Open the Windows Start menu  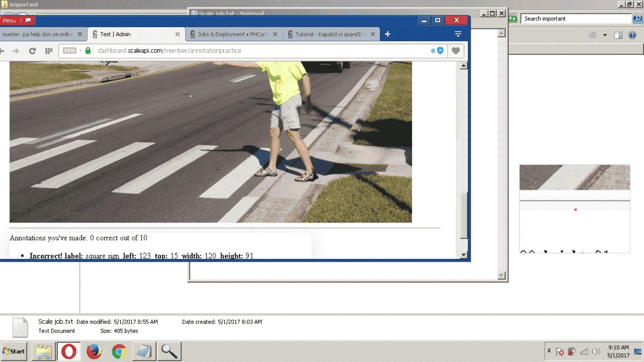tap(14, 351)
